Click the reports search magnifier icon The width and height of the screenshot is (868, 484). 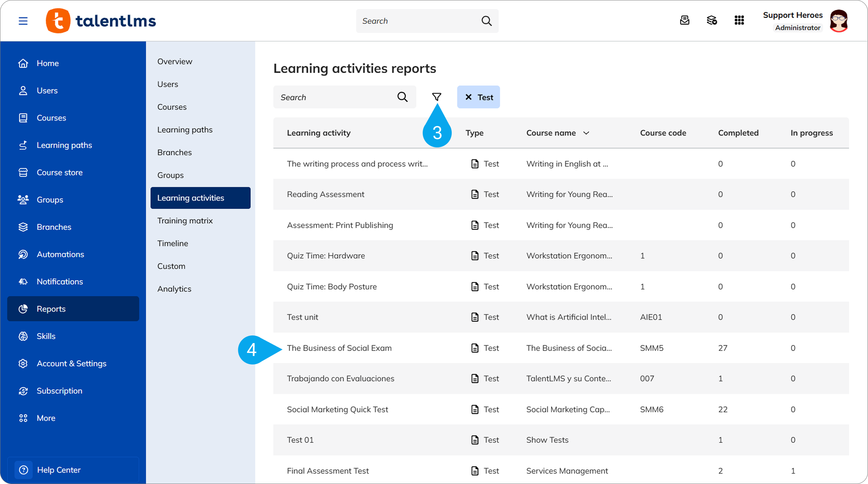(x=402, y=97)
